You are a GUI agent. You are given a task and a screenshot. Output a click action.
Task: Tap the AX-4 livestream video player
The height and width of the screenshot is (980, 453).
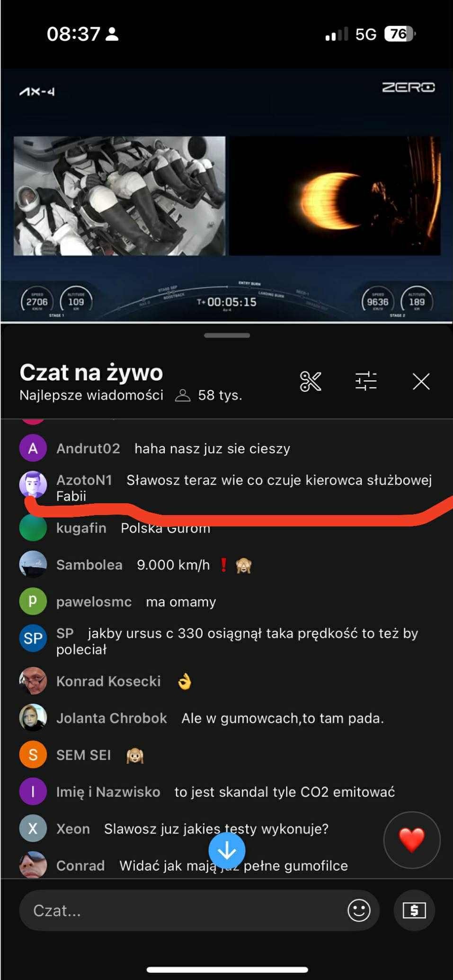227,195
